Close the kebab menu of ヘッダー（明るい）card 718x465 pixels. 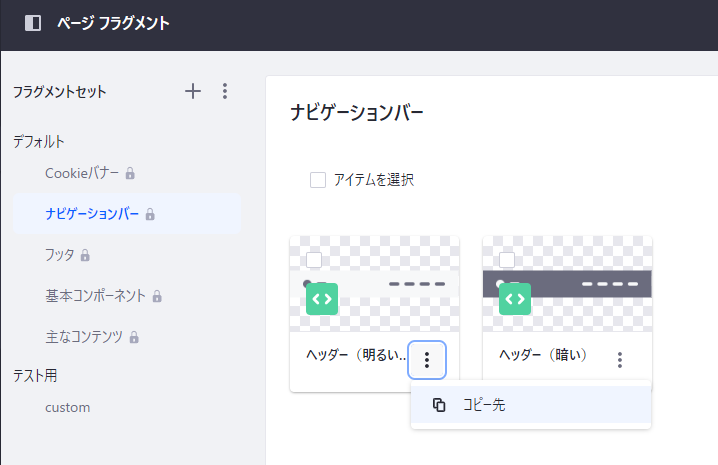427,360
